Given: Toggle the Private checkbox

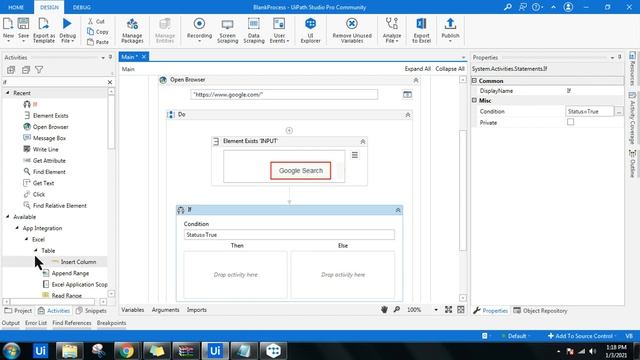Looking at the screenshot, I should 570,122.
